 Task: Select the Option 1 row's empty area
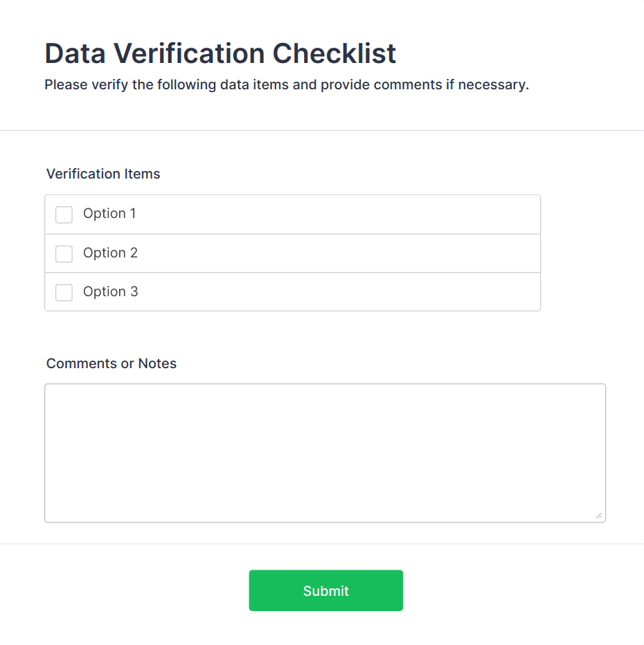332,215
